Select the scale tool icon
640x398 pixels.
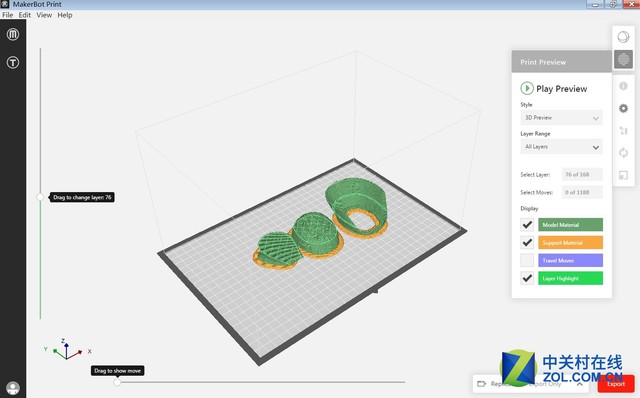623,175
